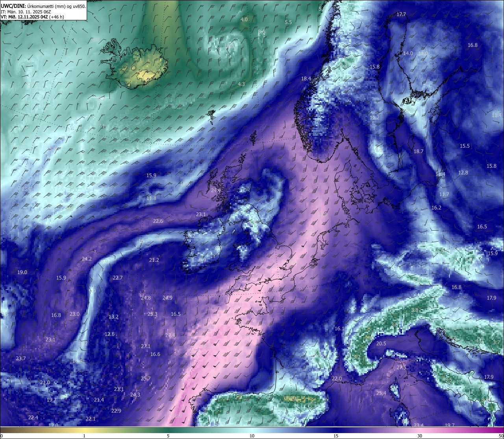This screenshot has height=439, width=504.
Task: Click the colour scale tick label '10'
Action: pos(252,436)
